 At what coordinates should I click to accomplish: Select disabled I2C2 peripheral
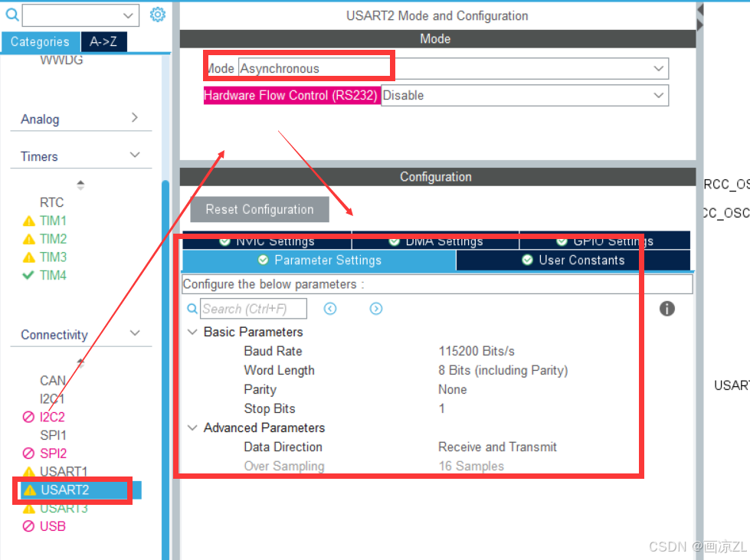point(52,417)
